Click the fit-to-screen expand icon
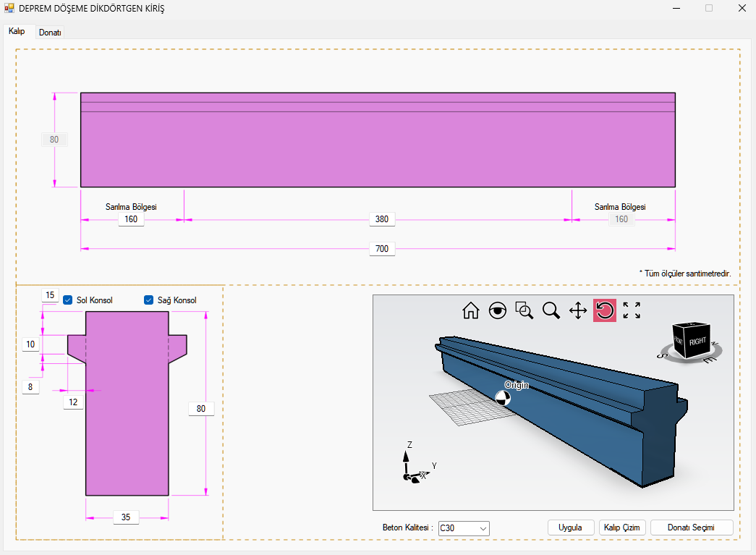Screen dimensions: 756x555 [x=632, y=311]
